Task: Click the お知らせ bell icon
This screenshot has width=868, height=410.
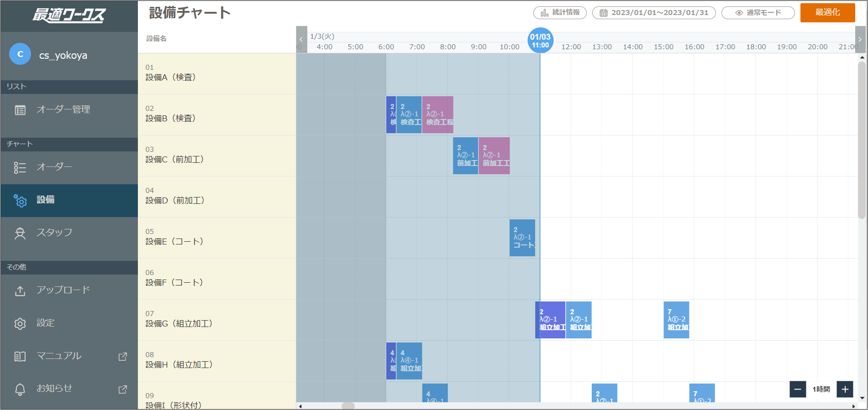Action: tap(20, 389)
